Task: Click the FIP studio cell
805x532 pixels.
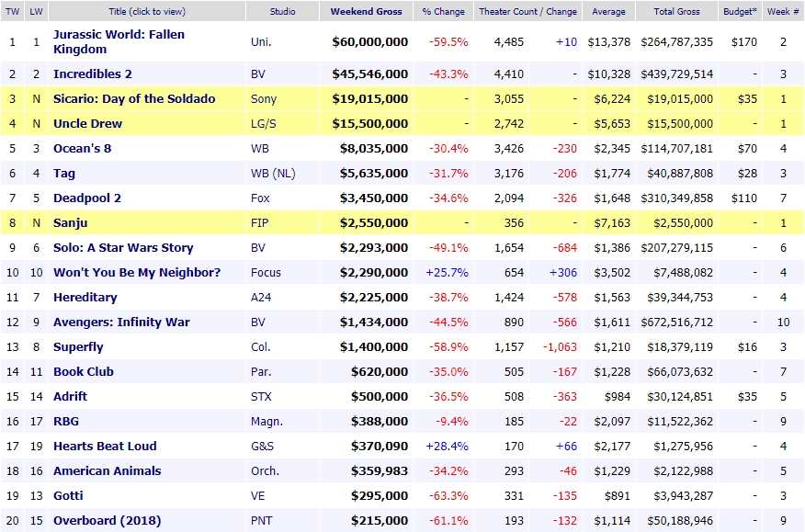Action: pos(260,223)
